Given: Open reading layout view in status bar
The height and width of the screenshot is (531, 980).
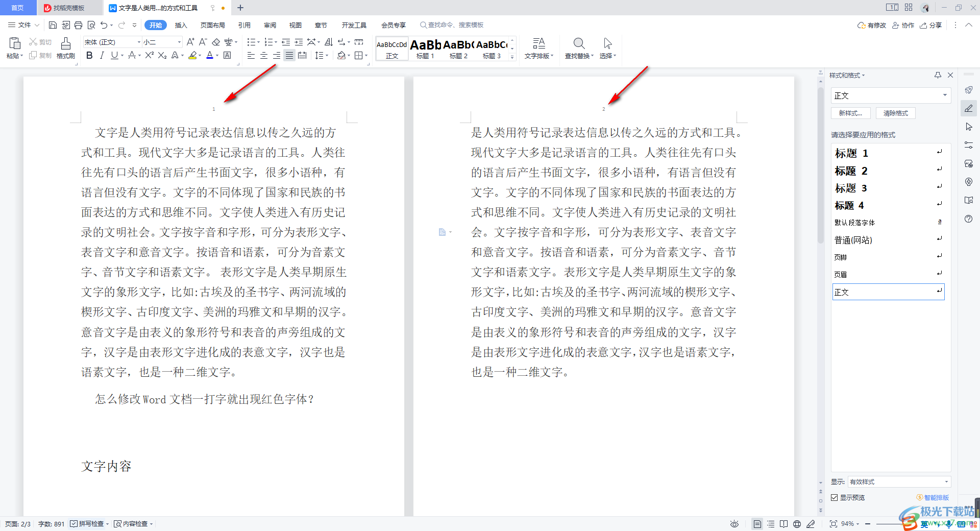Looking at the screenshot, I should pyautogui.click(x=783, y=524).
